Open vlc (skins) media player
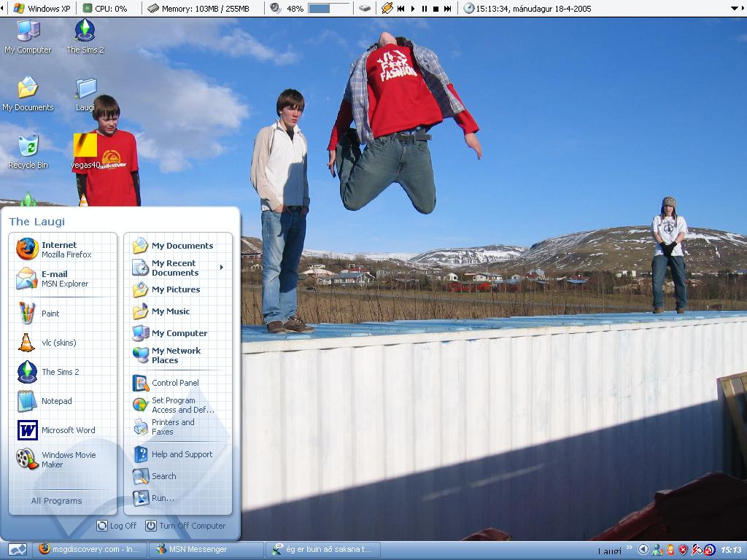The image size is (747, 560). [58, 343]
